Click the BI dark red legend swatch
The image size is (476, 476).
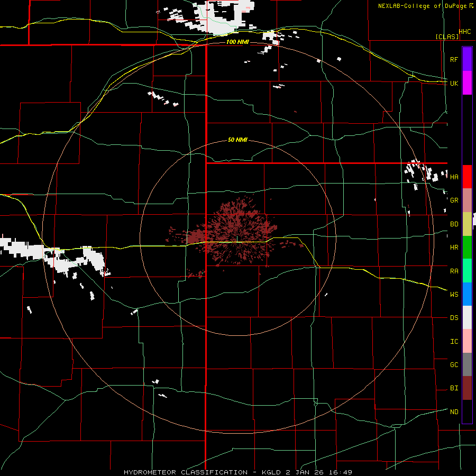(467, 388)
